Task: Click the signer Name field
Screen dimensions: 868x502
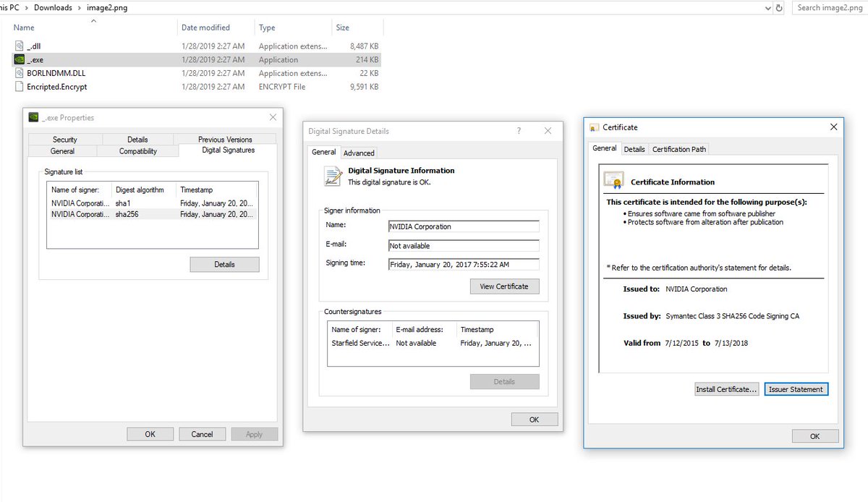Action: pyautogui.click(x=464, y=226)
